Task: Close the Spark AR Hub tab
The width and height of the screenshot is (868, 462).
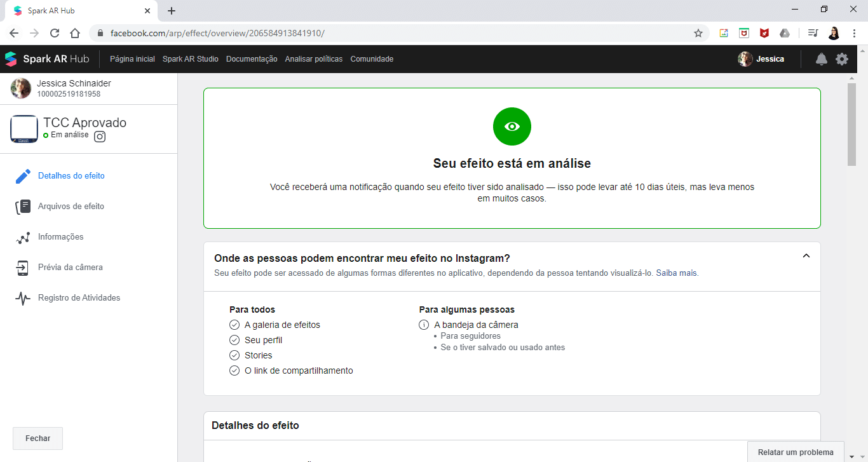Action: (x=147, y=11)
